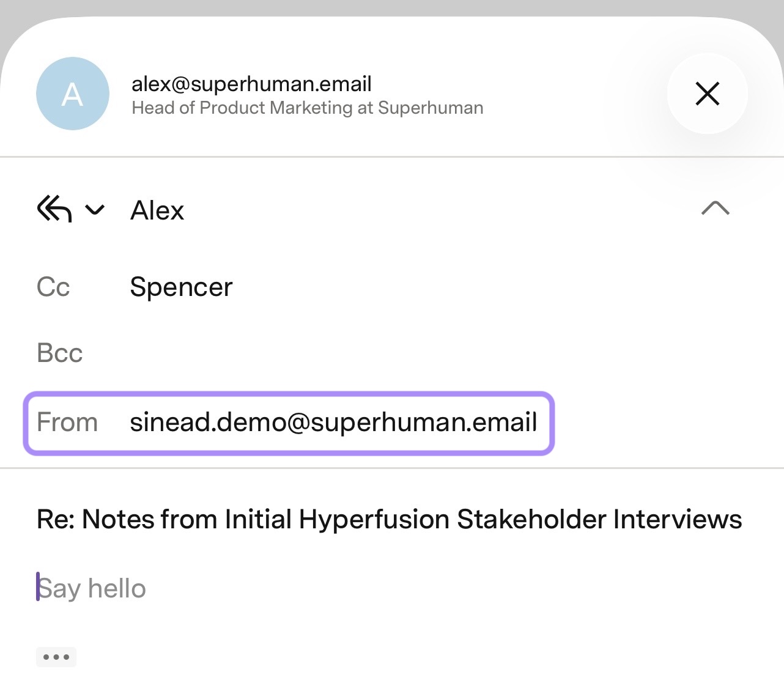Edit the Re: Notes from Initial Hyperfusion subject
This screenshot has height=691, width=784.
[x=390, y=519]
